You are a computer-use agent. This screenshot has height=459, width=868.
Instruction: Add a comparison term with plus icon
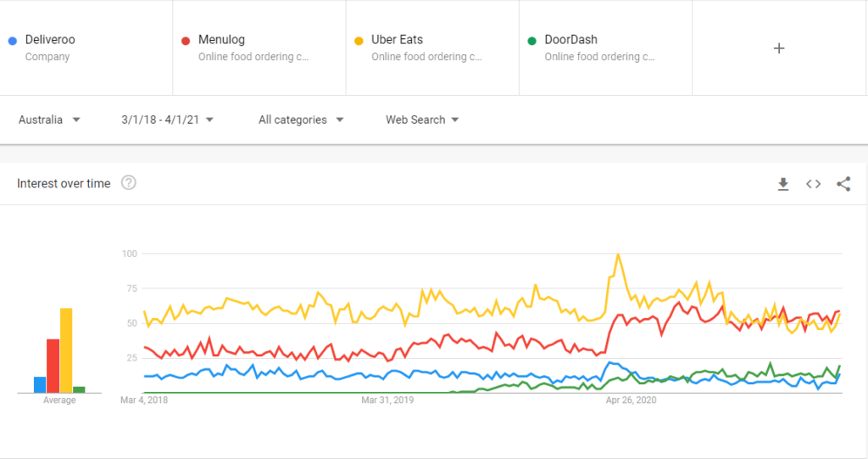click(779, 48)
